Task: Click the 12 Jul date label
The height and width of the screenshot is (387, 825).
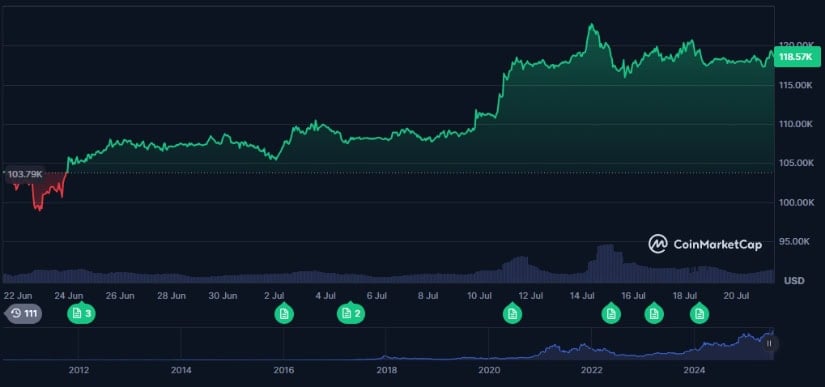Action: point(531,296)
